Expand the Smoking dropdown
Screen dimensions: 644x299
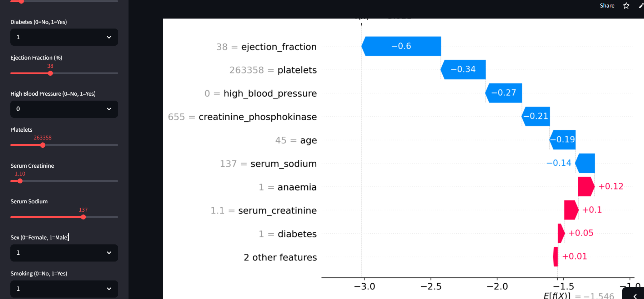(64, 289)
